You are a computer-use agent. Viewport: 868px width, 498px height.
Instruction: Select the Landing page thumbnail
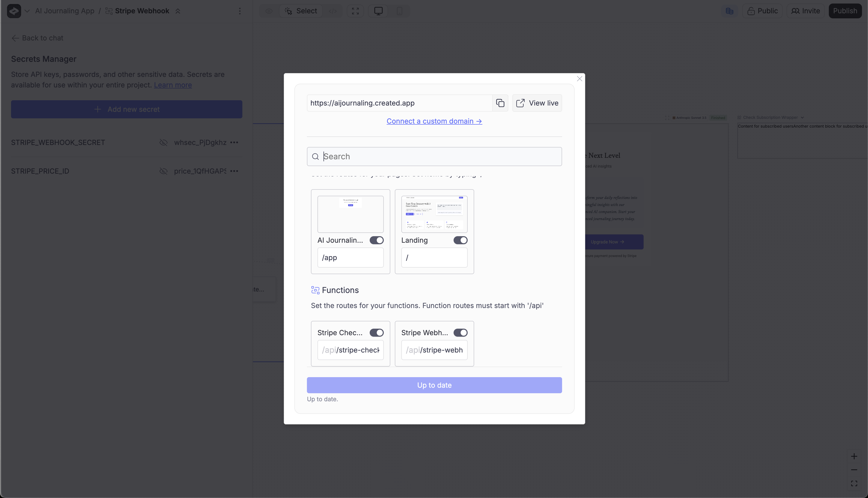[434, 214]
